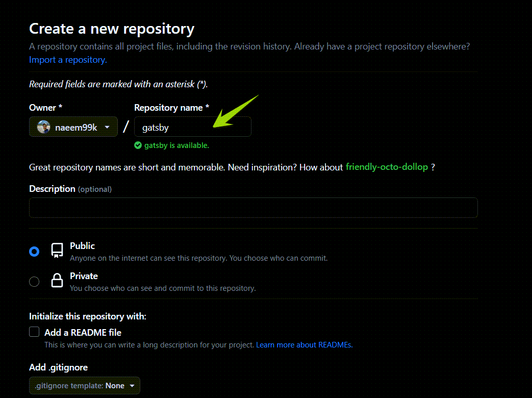The image size is (532, 398).
Task: Click the Add .gitignore heading
Action: click(58, 367)
